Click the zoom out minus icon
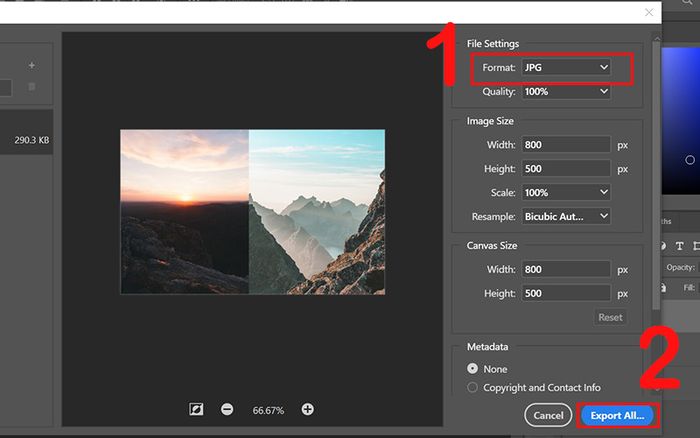The image size is (700, 438). pos(227,409)
